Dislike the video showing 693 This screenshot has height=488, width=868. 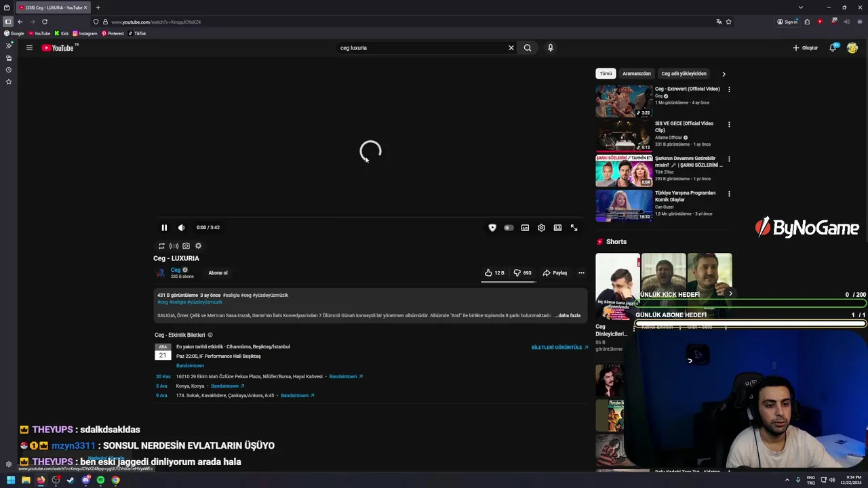coord(522,273)
